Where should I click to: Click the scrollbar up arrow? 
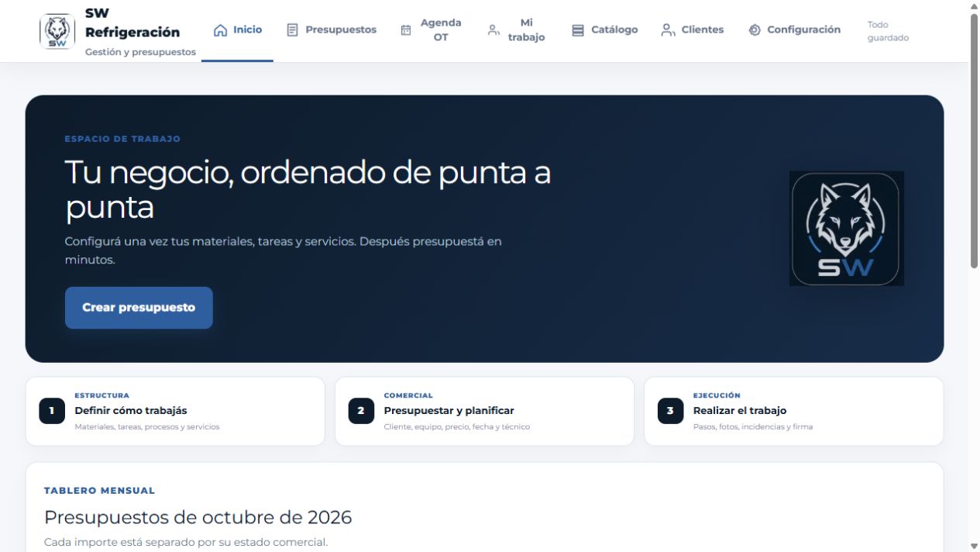[974, 6]
